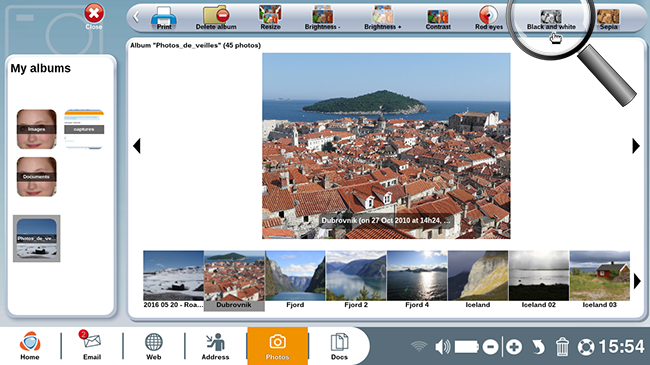Open the captures album
Screen dimensions: 650x365
click(84, 129)
